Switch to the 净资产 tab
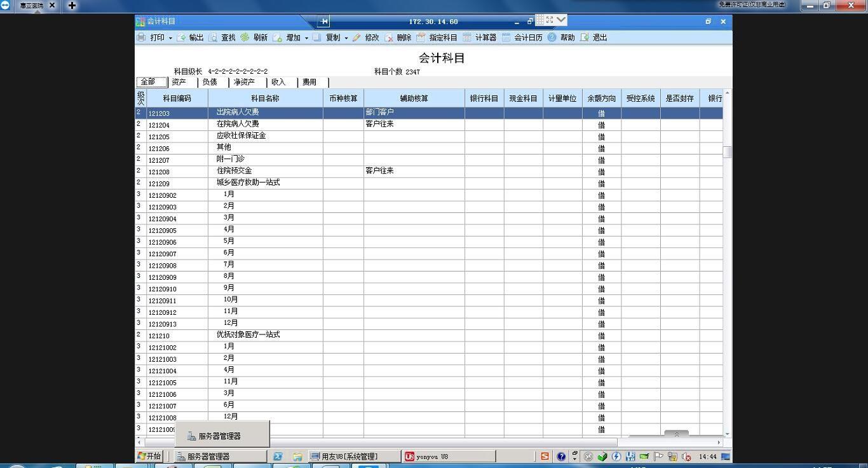The image size is (868, 468). pyautogui.click(x=247, y=82)
